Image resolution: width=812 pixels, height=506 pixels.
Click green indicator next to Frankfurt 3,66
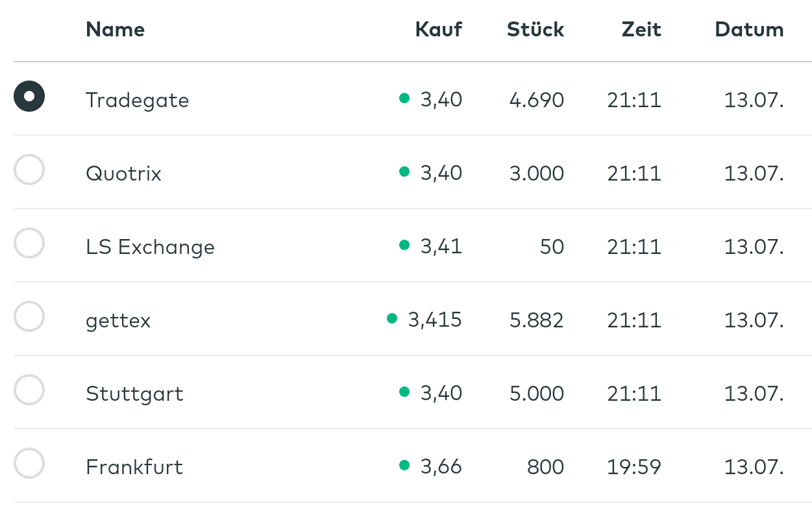pyautogui.click(x=404, y=465)
